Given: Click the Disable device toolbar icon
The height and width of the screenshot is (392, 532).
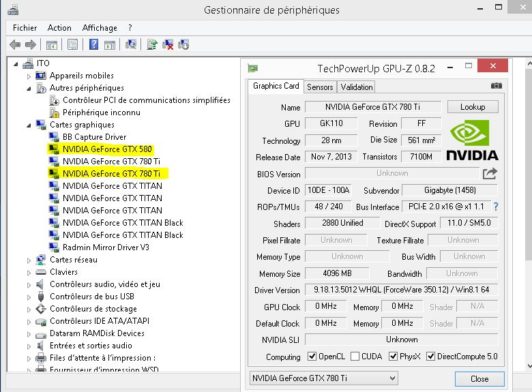Looking at the screenshot, I should pos(183,44).
